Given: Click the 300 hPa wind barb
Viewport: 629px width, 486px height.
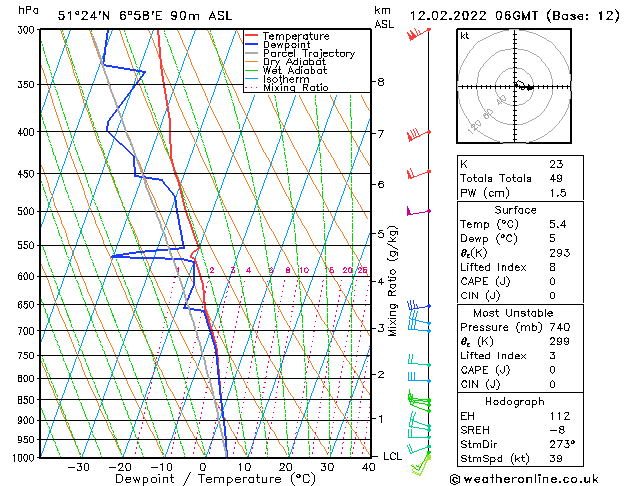Looking at the screenshot, I should [418, 34].
